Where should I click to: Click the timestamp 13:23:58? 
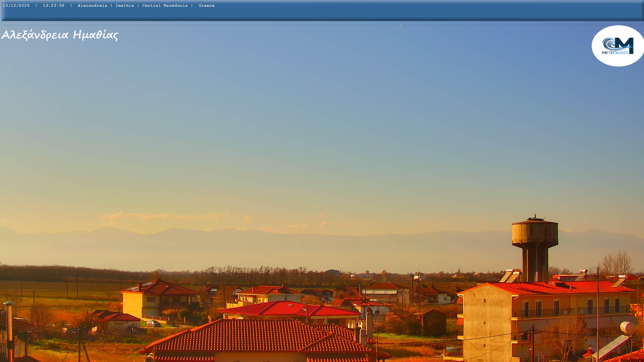click(53, 6)
